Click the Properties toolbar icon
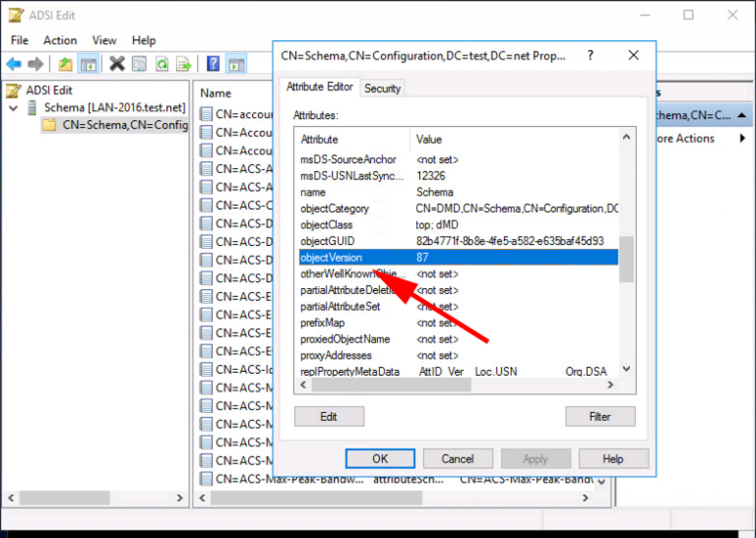756x538 pixels. point(139,64)
